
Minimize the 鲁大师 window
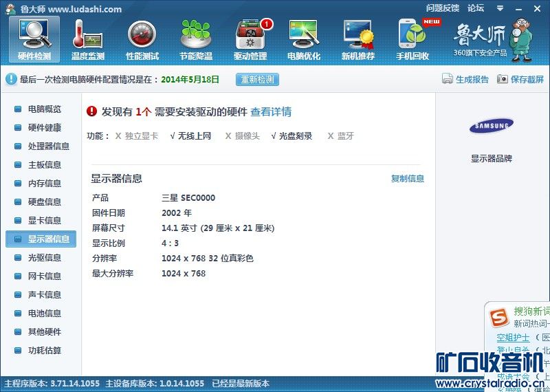tap(519, 9)
